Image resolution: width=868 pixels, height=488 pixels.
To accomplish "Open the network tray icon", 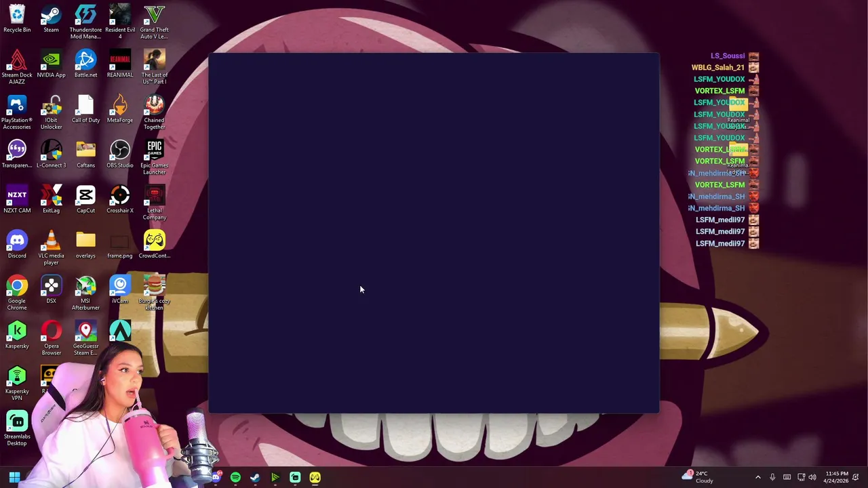I will (801, 478).
